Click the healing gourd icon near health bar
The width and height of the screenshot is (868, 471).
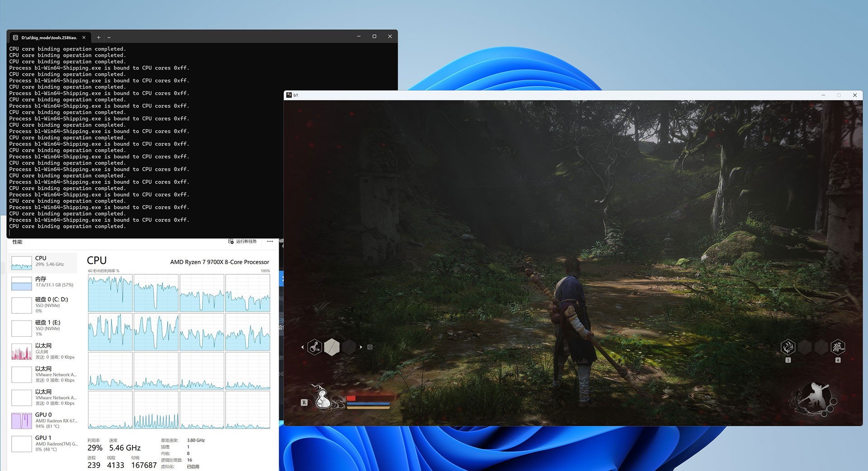[322, 398]
